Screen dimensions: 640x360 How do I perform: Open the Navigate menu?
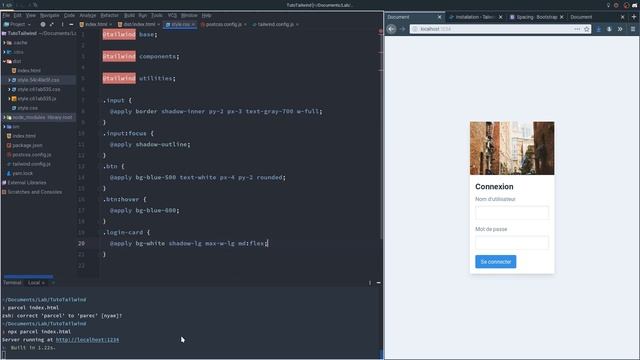tap(49, 15)
